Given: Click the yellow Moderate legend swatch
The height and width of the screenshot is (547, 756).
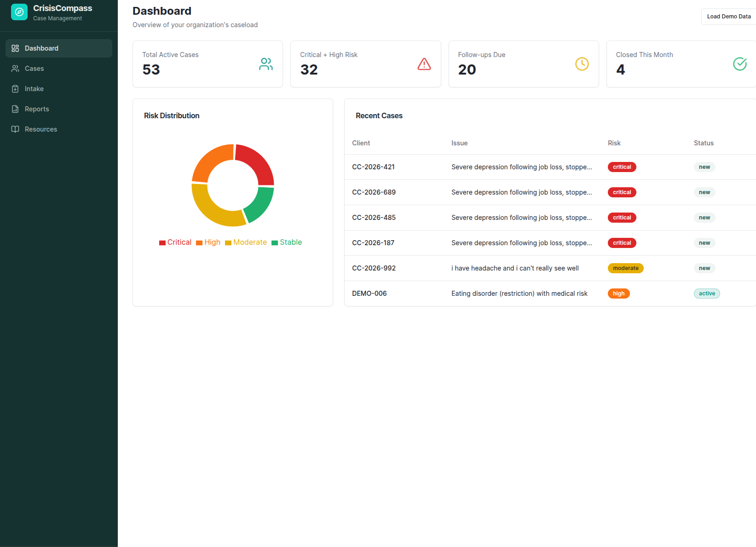Looking at the screenshot, I should (228, 243).
